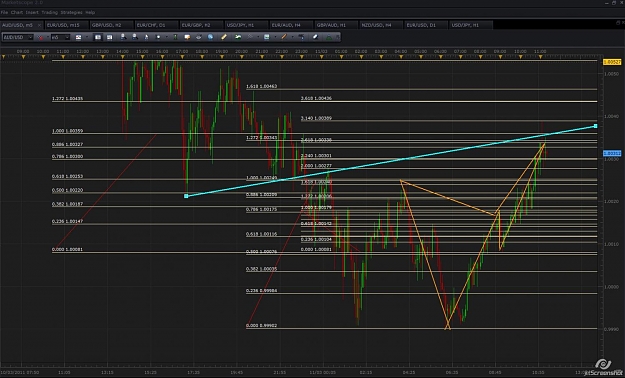The height and width of the screenshot is (378, 625).
Task: Click the green landscape picture icon
Action: (x=238, y=37)
